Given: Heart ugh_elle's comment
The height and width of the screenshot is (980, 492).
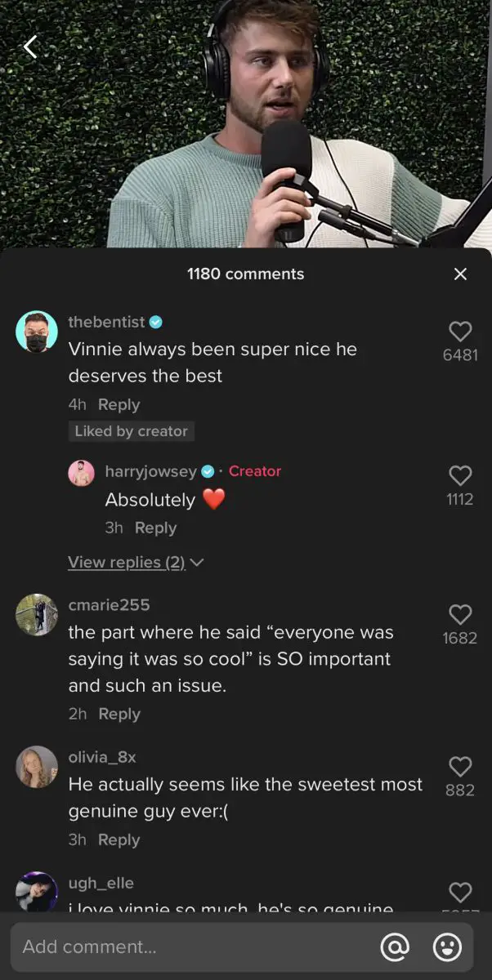Looking at the screenshot, I should [460, 892].
